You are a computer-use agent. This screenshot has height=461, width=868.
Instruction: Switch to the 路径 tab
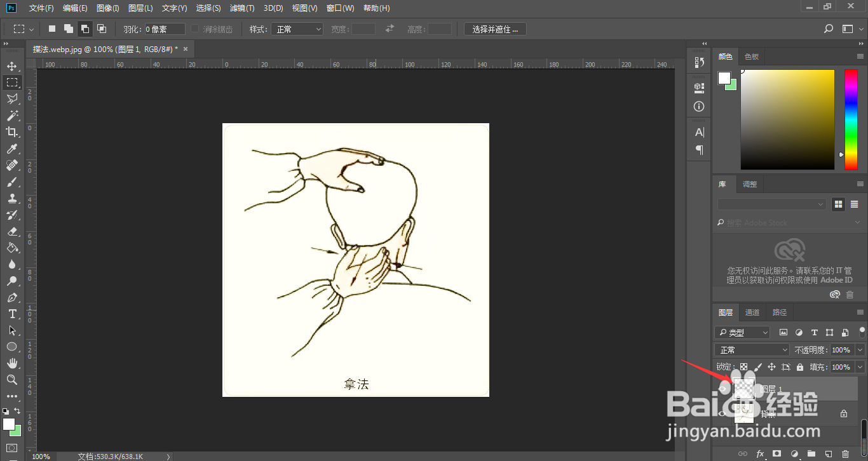tap(780, 312)
